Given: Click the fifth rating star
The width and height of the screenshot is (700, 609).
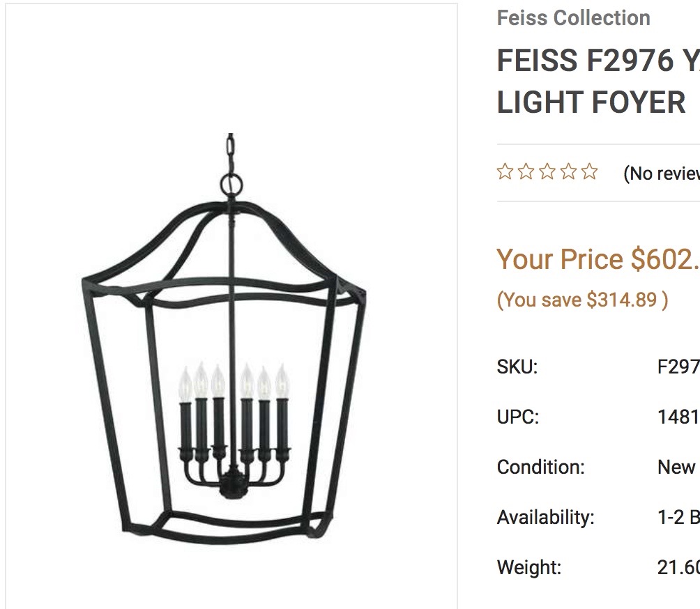Looking at the screenshot, I should click(590, 171).
